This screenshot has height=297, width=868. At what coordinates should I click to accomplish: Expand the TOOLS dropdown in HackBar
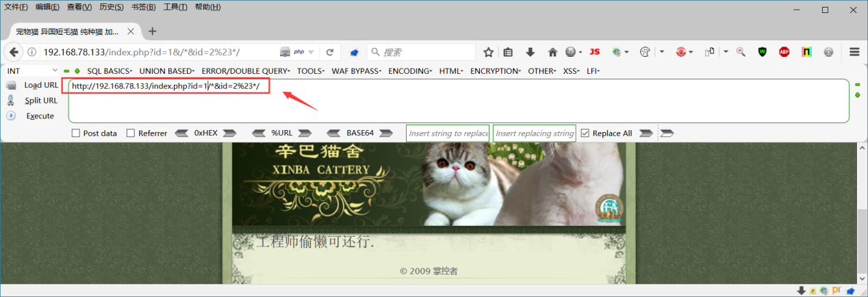point(311,70)
